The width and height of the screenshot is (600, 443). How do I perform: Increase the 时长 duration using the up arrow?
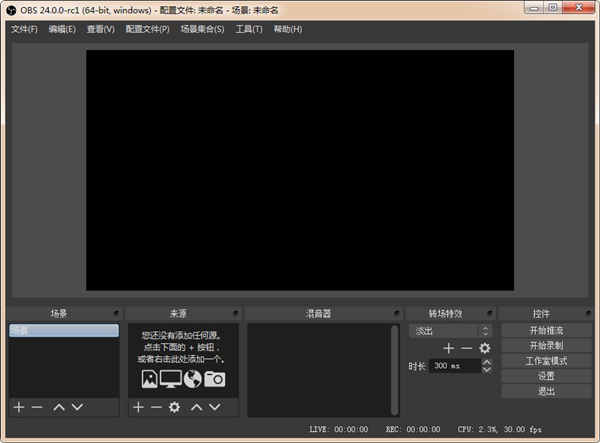point(487,363)
